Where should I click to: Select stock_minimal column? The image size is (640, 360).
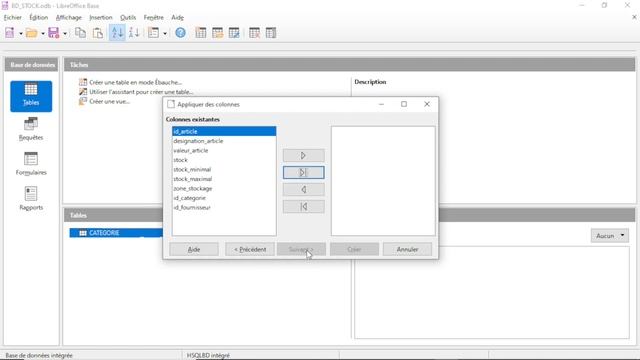[224, 169]
